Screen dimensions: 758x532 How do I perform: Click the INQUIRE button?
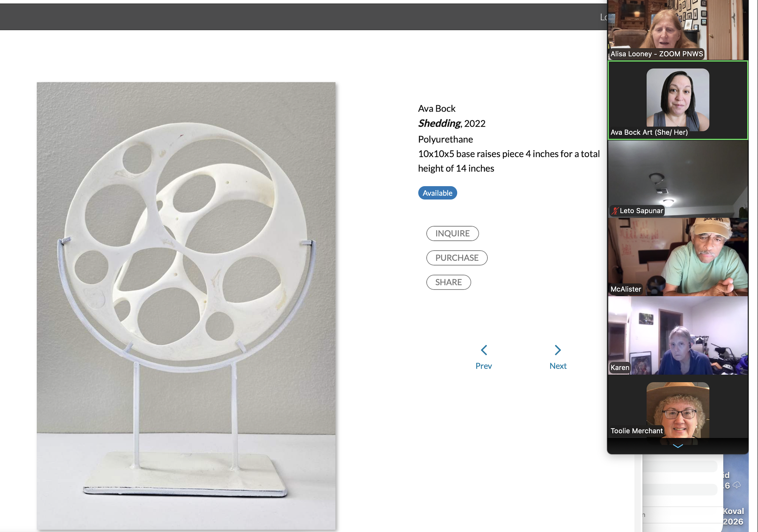click(x=452, y=233)
